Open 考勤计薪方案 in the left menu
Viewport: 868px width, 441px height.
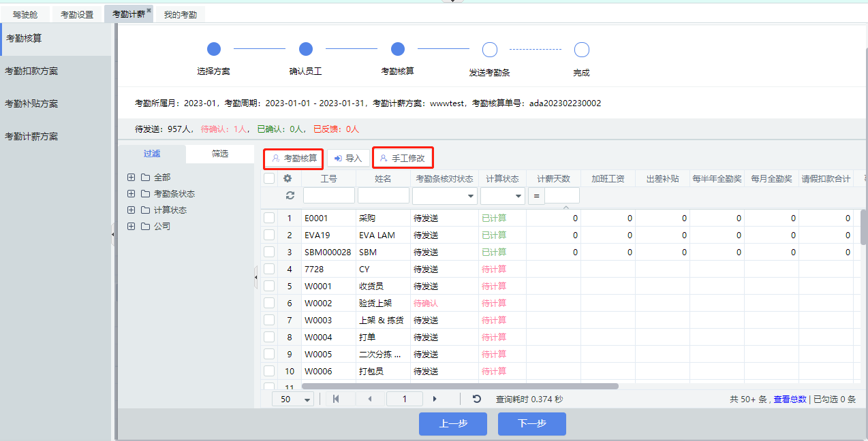(x=55, y=136)
